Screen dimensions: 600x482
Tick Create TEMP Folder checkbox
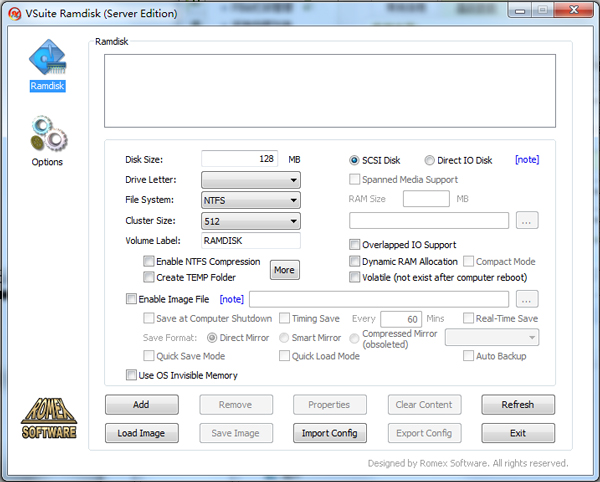point(149,277)
